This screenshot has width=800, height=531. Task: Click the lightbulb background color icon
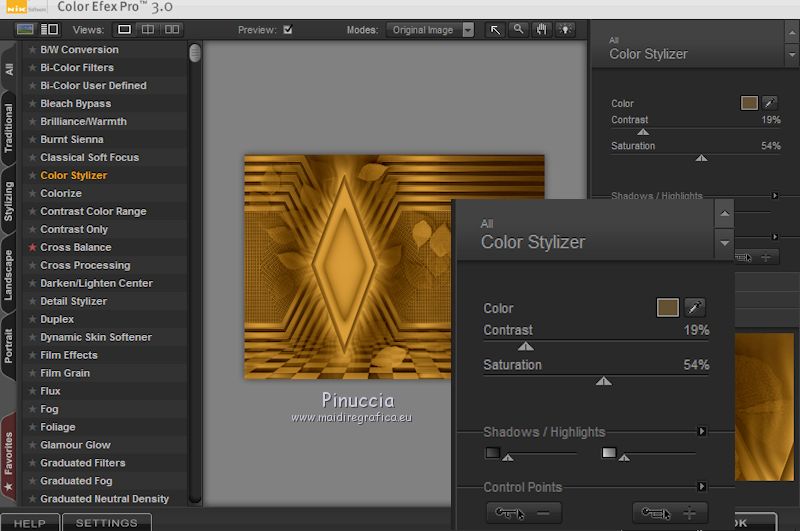[x=565, y=30]
